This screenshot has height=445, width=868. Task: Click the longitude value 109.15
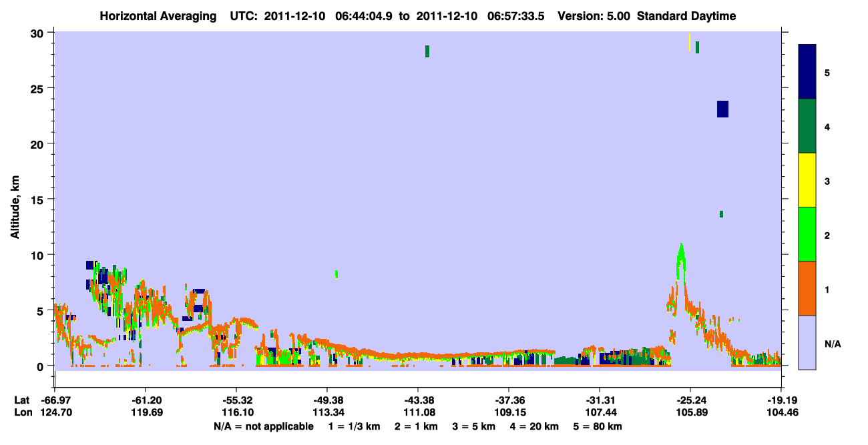[x=509, y=413]
